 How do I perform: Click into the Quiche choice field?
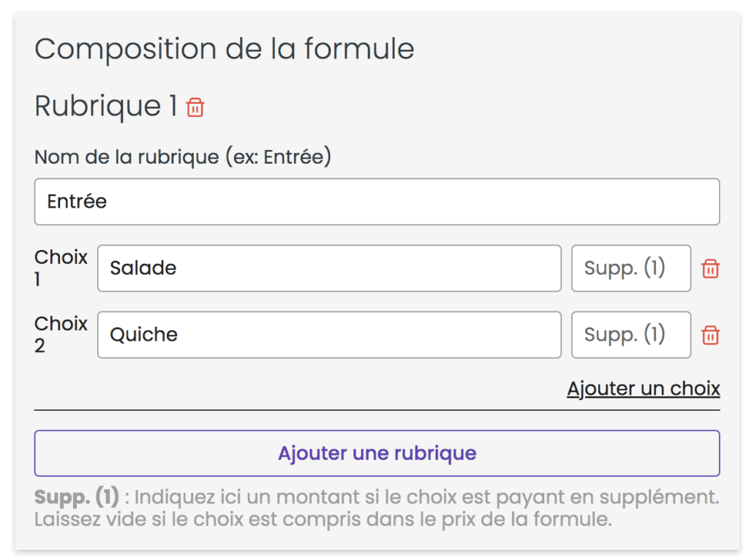pyautogui.click(x=329, y=335)
